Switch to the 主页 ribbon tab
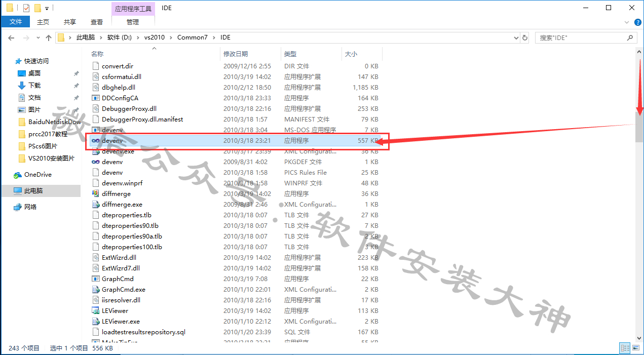This screenshot has width=644, height=355. pos(44,22)
